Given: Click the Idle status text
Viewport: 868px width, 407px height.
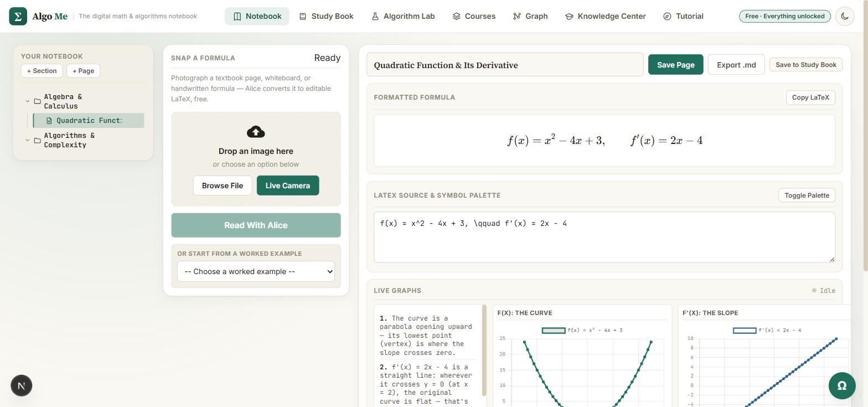Looking at the screenshot, I should pyautogui.click(x=828, y=291).
